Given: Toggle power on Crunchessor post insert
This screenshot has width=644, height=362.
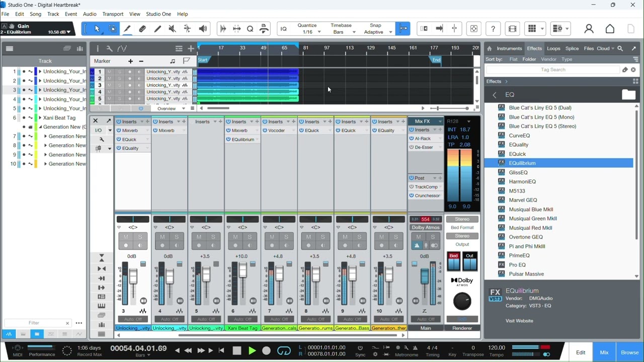Looking at the screenshot, I should (411, 196).
